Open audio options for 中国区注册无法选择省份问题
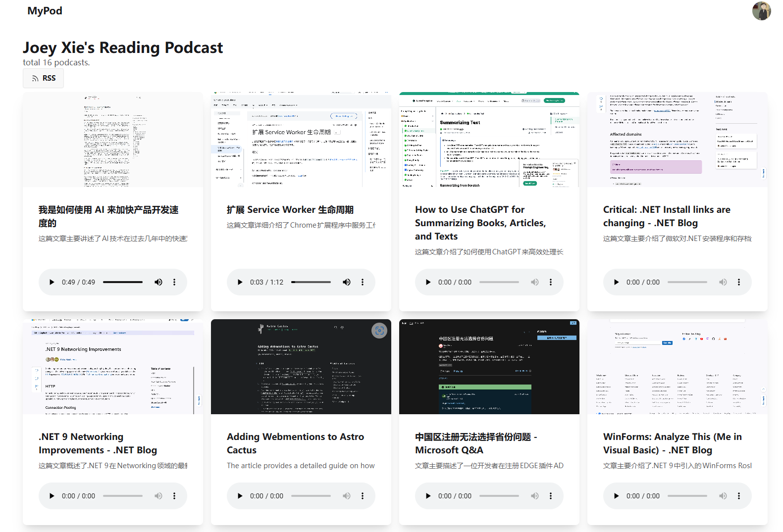 pyautogui.click(x=551, y=496)
